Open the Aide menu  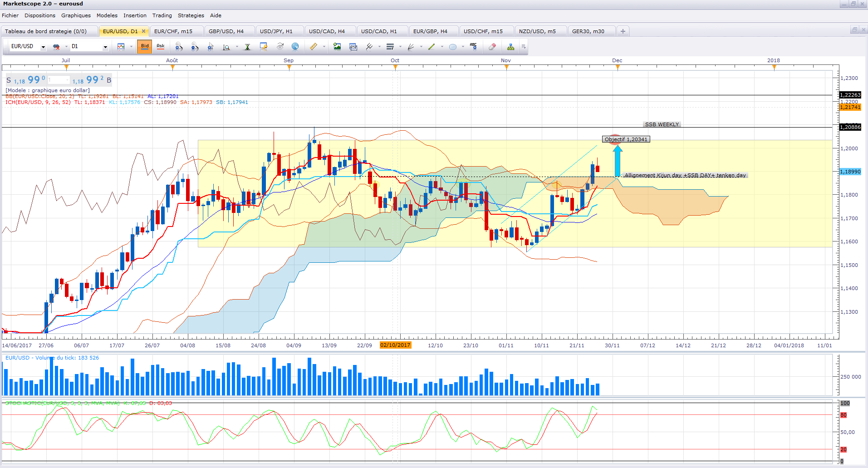point(216,15)
